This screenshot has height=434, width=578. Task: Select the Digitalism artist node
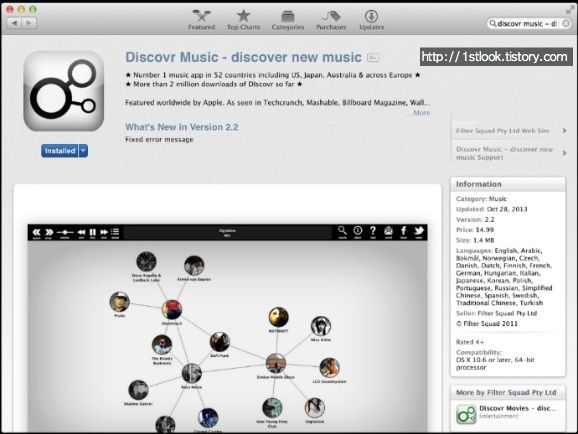315,408
